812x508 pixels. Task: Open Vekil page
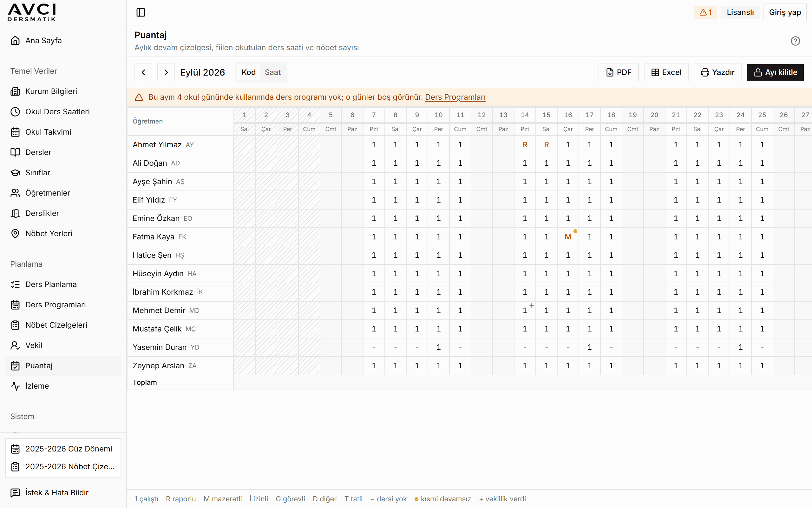[63, 345]
